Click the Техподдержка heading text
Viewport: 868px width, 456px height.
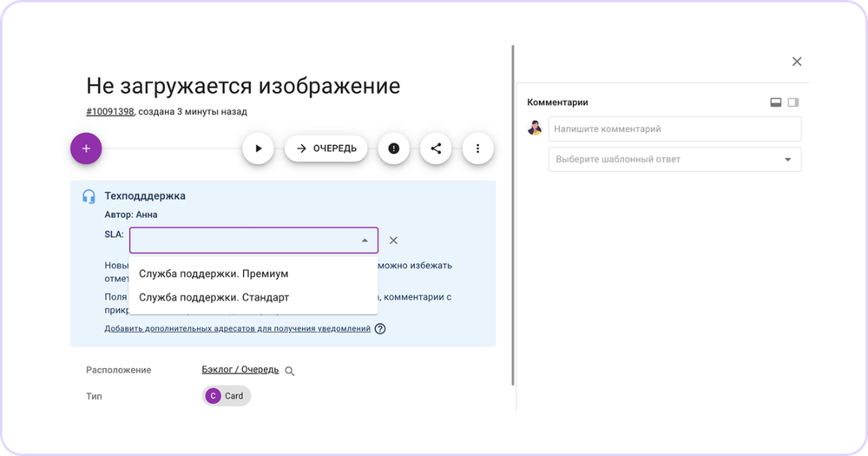[x=145, y=195]
